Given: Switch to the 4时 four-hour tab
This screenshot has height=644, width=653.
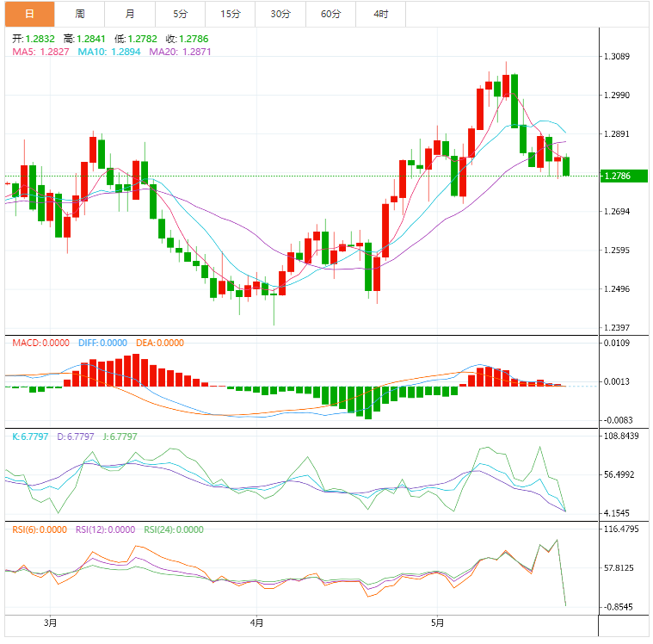Looking at the screenshot, I should [x=381, y=14].
